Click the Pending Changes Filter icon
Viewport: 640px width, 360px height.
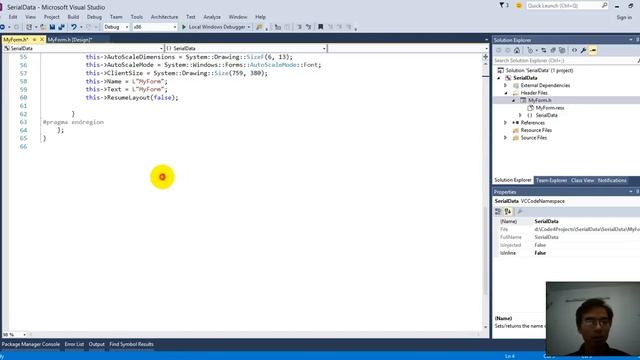point(530,50)
